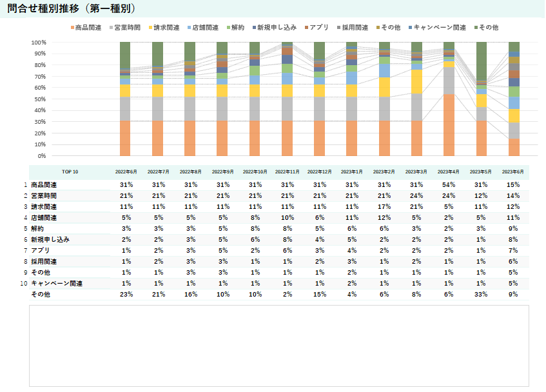Select the 2023年4月 column header
Screen dimensions: 546x392
[449, 172]
